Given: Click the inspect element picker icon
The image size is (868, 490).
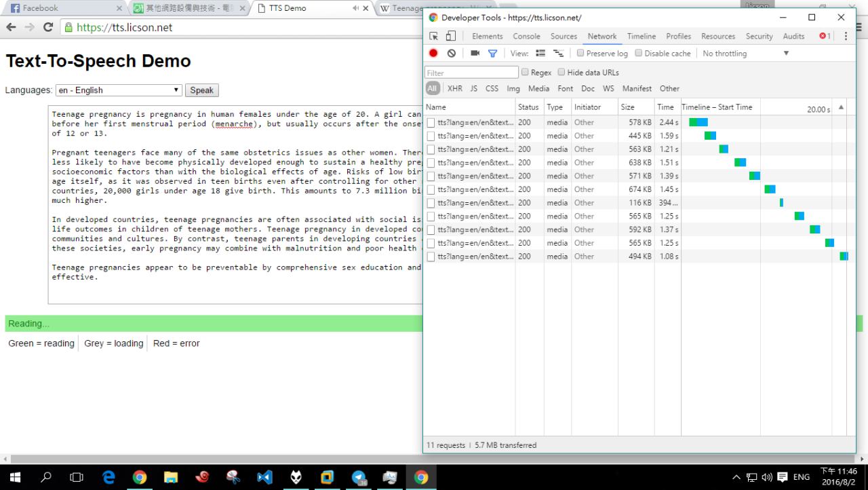Looking at the screenshot, I should (x=433, y=37).
